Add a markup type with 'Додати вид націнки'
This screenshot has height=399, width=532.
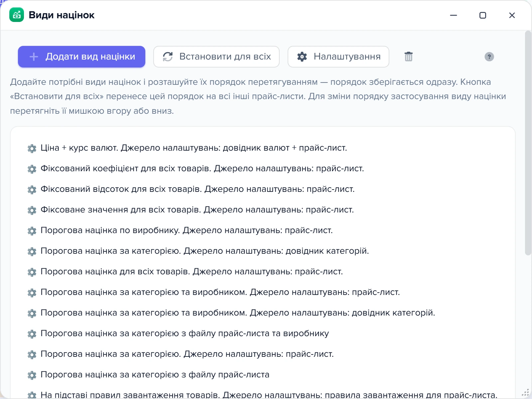[81, 57]
